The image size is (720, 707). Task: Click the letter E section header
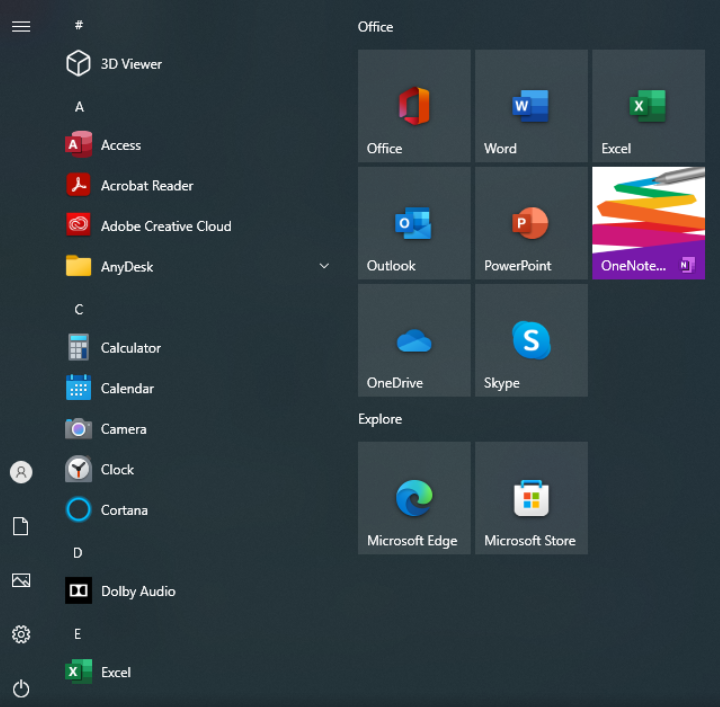(78, 634)
